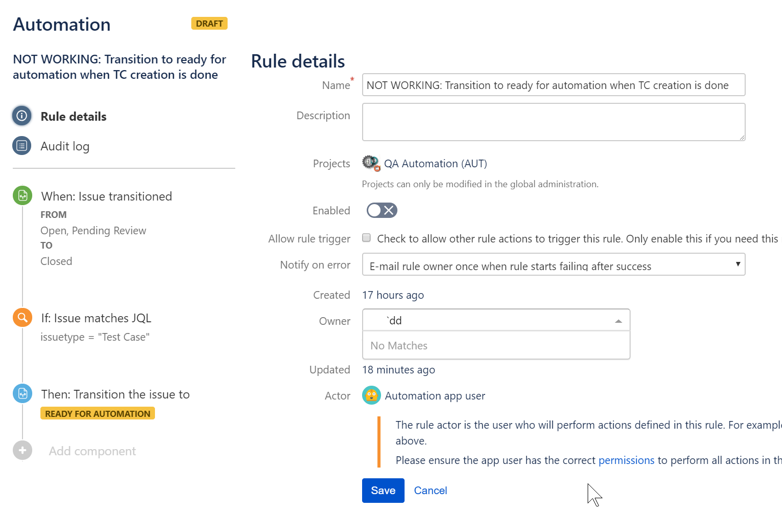Open the Notify on error dropdown
This screenshot has height=532, width=782.
[553, 265]
